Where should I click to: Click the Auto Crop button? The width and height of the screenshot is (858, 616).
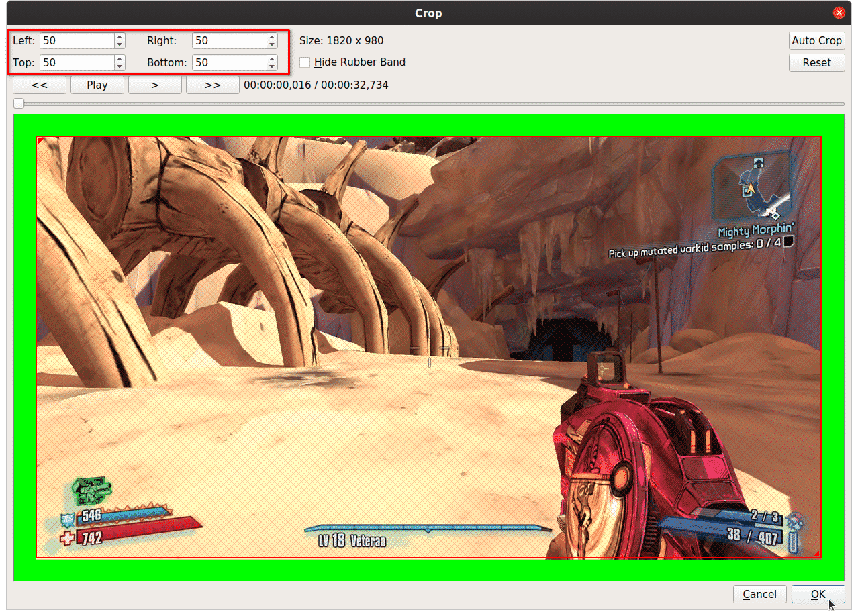[x=816, y=40]
